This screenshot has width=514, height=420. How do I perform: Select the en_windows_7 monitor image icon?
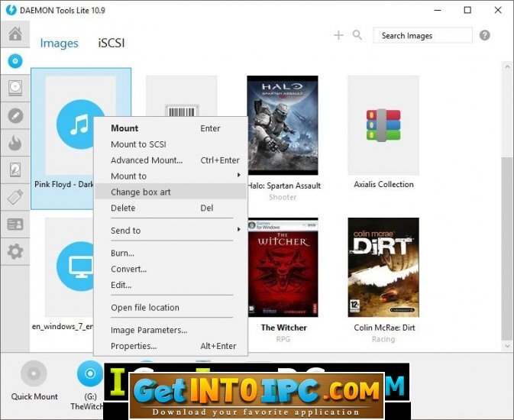tap(76, 267)
